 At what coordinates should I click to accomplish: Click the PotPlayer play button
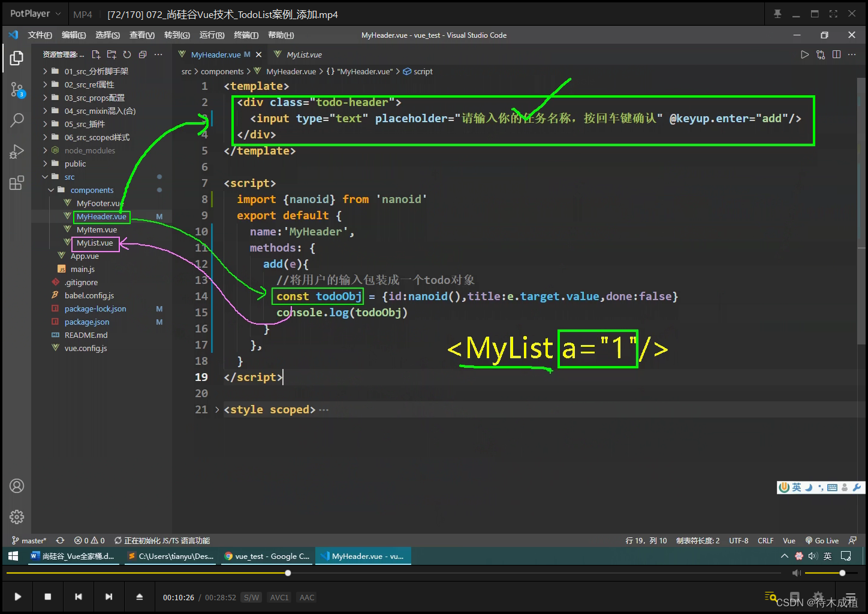pyautogui.click(x=18, y=597)
